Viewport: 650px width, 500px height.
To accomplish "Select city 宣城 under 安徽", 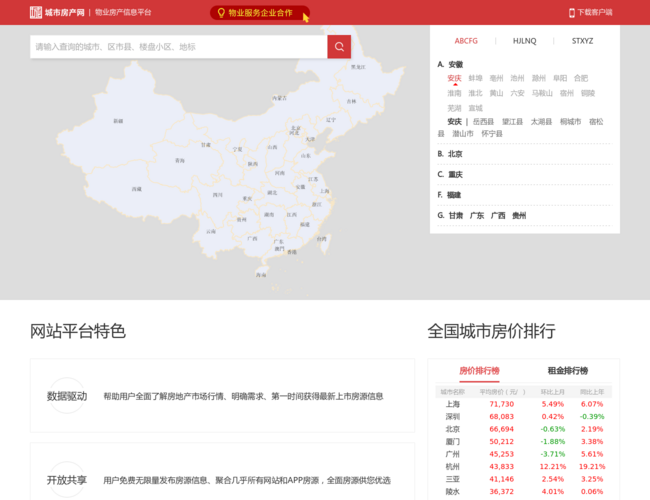I will [475, 108].
